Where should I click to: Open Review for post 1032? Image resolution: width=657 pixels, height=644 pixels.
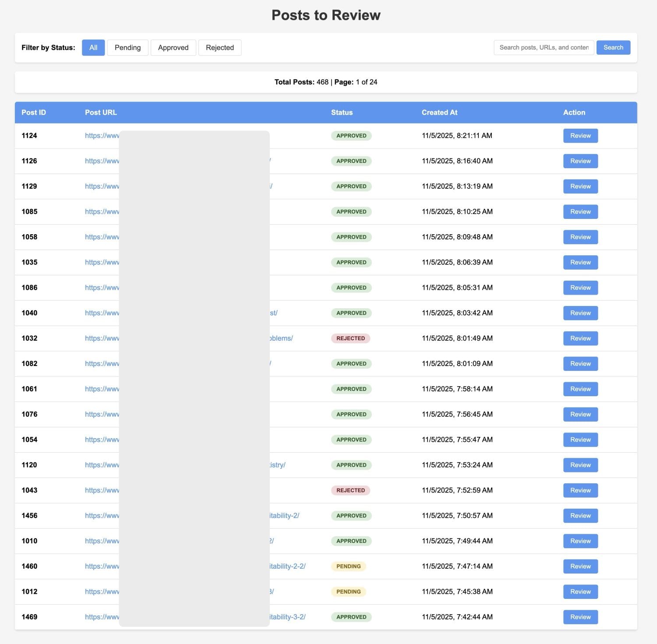coord(580,338)
